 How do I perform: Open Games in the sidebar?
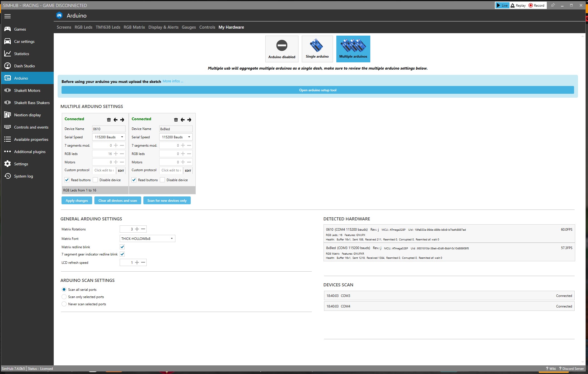tap(27, 29)
